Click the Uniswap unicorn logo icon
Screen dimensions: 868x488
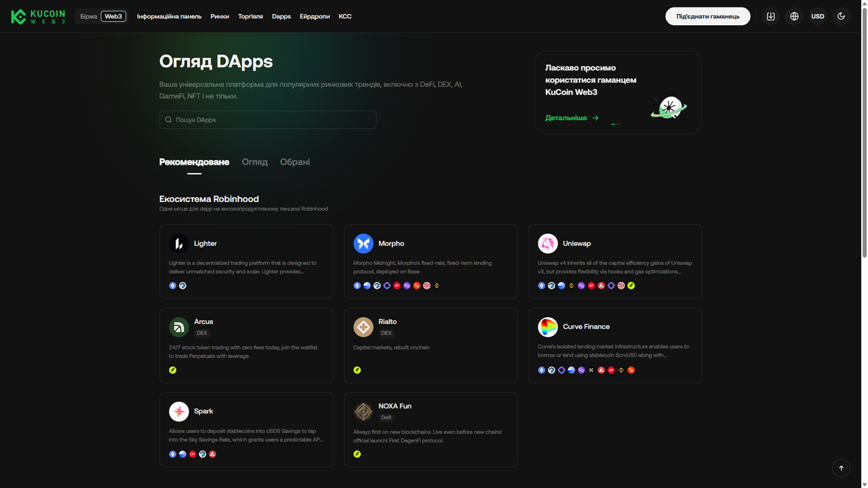548,243
